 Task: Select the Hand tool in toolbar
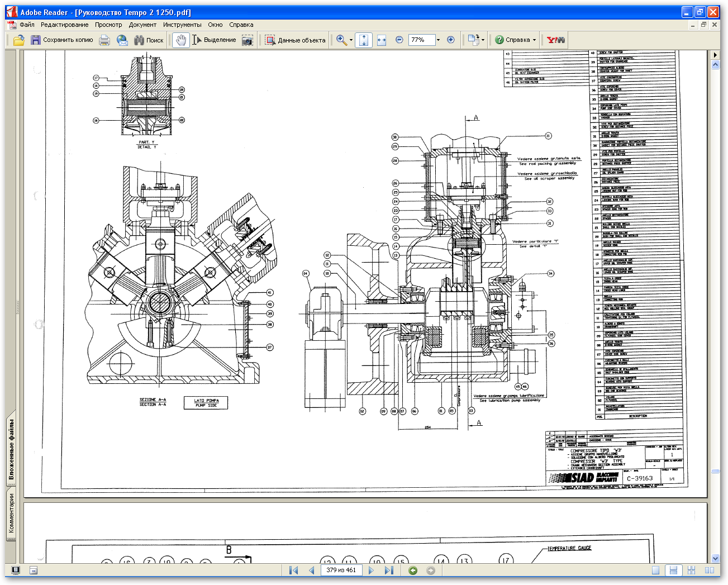pos(180,40)
